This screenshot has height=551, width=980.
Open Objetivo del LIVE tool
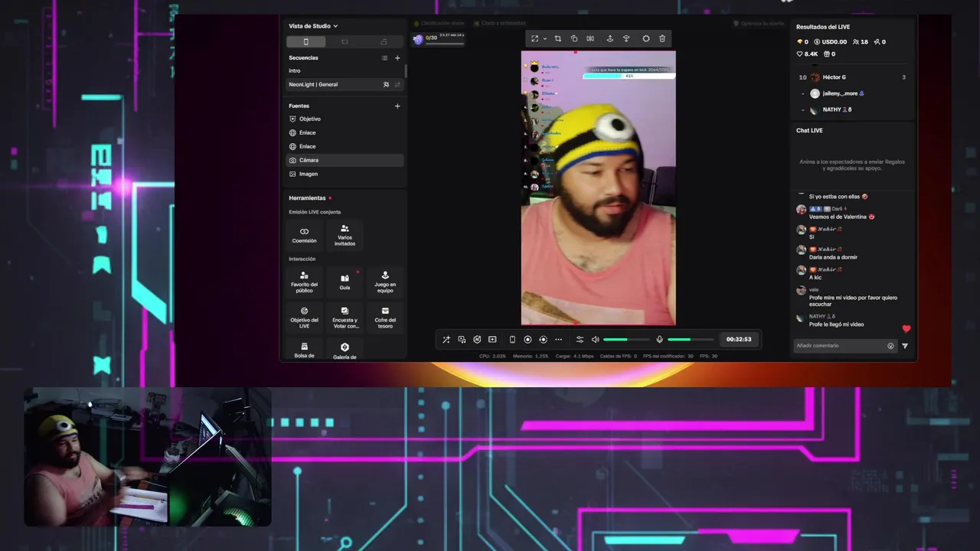click(304, 317)
